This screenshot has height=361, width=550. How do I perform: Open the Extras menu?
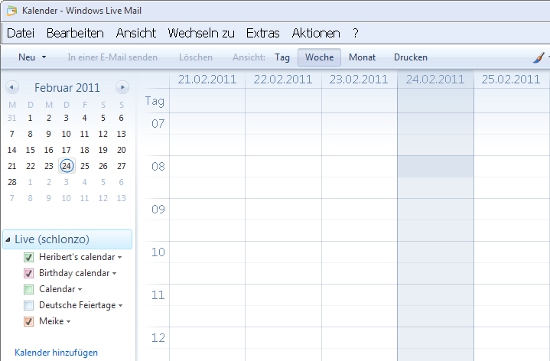(x=263, y=33)
